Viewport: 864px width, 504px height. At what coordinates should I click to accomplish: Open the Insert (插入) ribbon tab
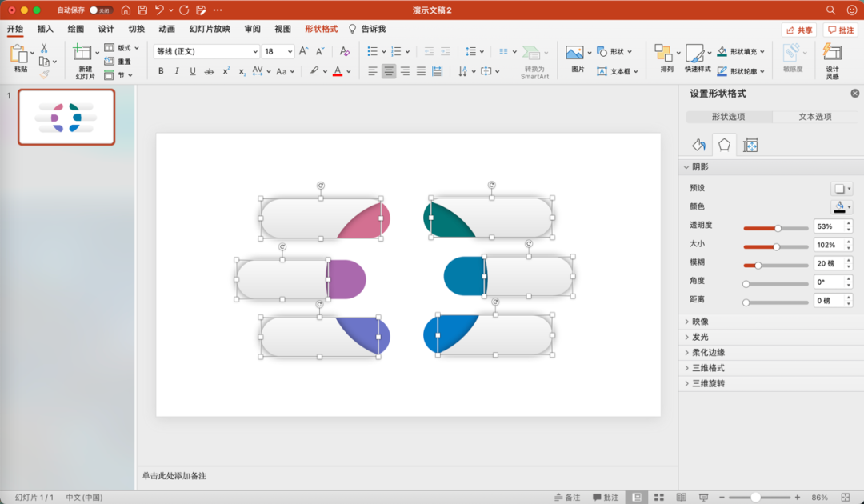tap(46, 29)
